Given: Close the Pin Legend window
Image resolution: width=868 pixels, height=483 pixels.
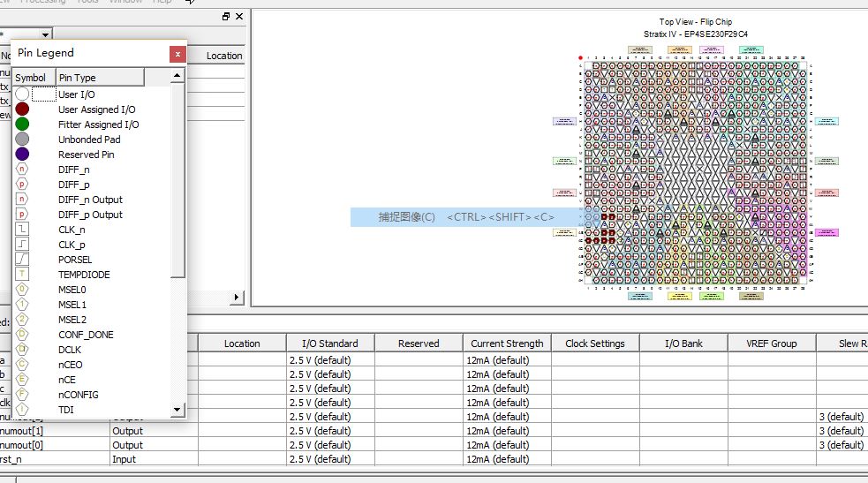Looking at the screenshot, I should pyautogui.click(x=177, y=54).
